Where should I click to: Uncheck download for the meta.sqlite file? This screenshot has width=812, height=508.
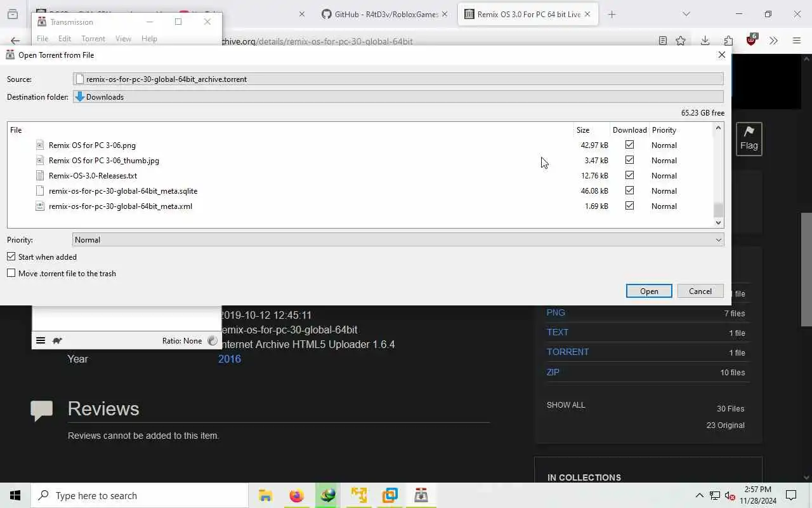point(629,190)
